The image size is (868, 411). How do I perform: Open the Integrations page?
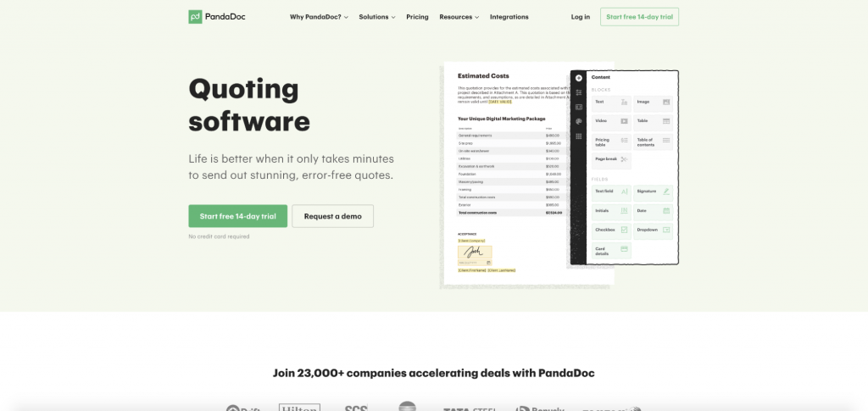(x=509, y=17)
